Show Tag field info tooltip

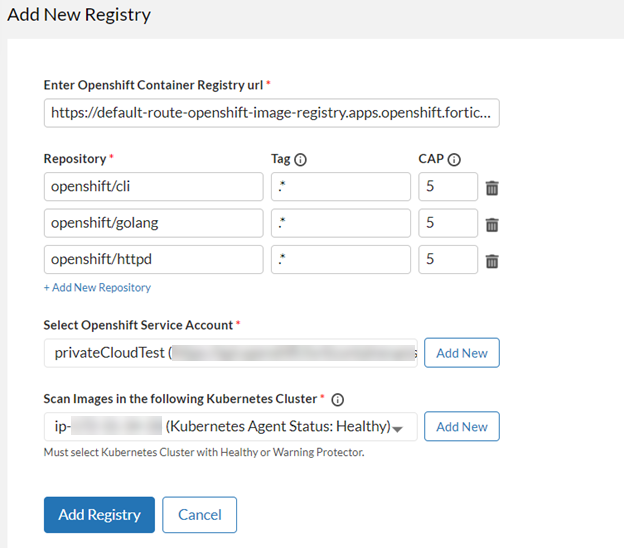click(x=300, y=159)
